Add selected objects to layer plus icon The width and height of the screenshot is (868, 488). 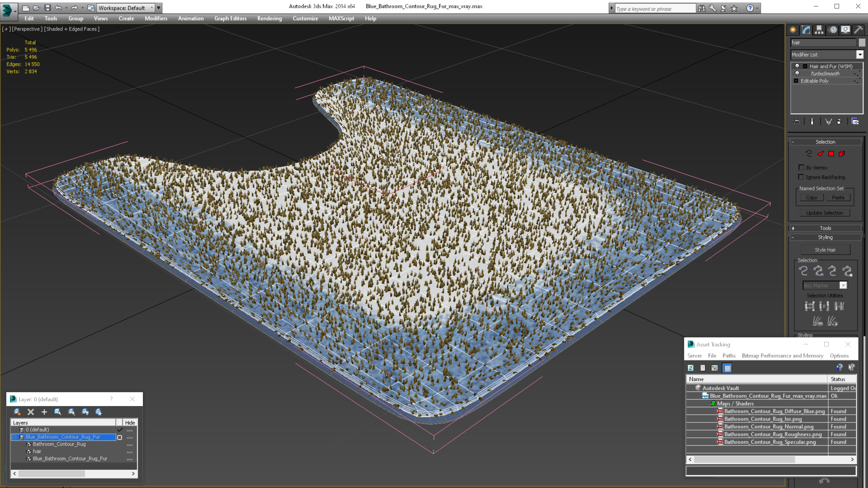pyautogui.click(x=44, y=411)
